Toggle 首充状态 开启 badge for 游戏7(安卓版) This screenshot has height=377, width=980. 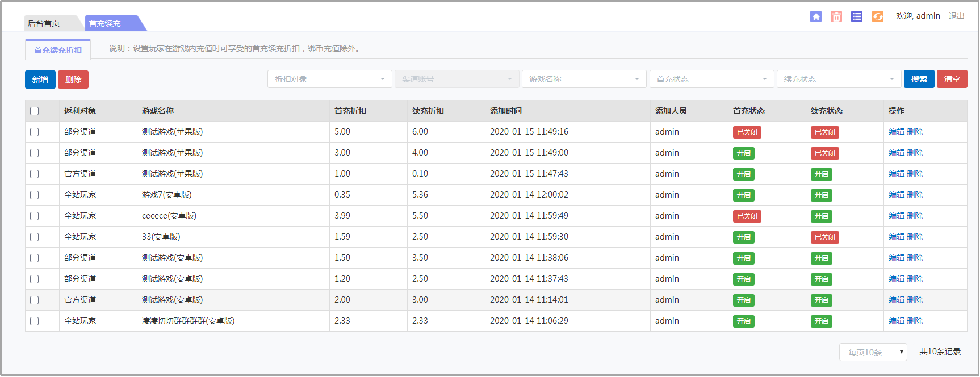[x=744, y=195]
